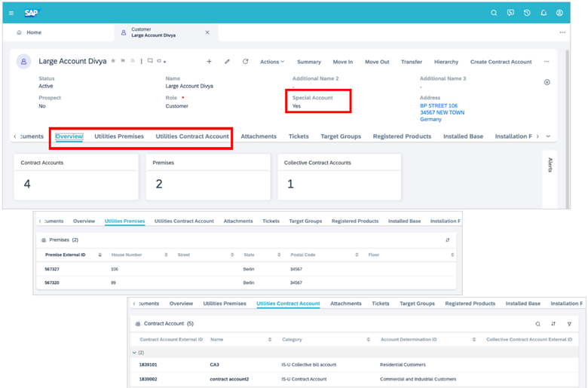Click the refresh icon in customer toolbar
588x388 pixels.
pyautogui.click(x=245, y=62)
